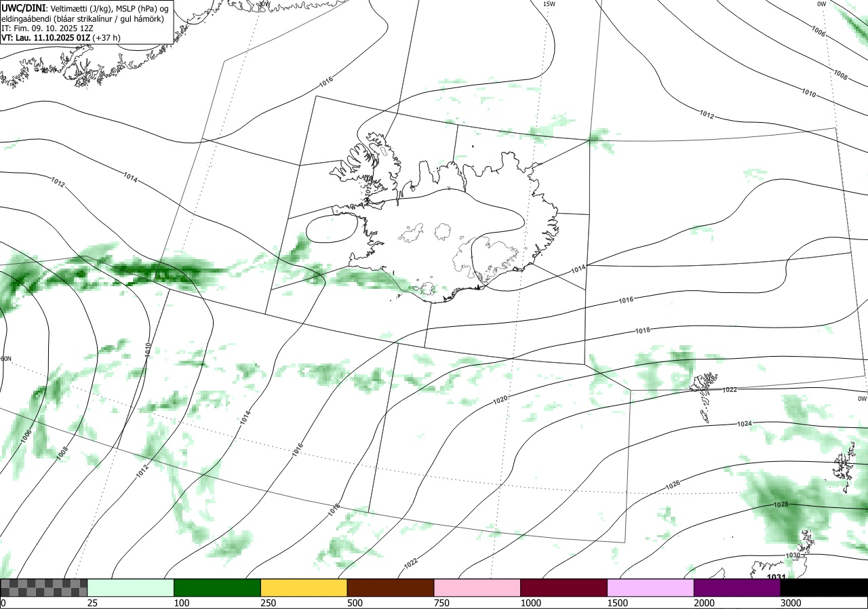Click the "30W" longitude label
868x609 pixels.
(264, 3)
